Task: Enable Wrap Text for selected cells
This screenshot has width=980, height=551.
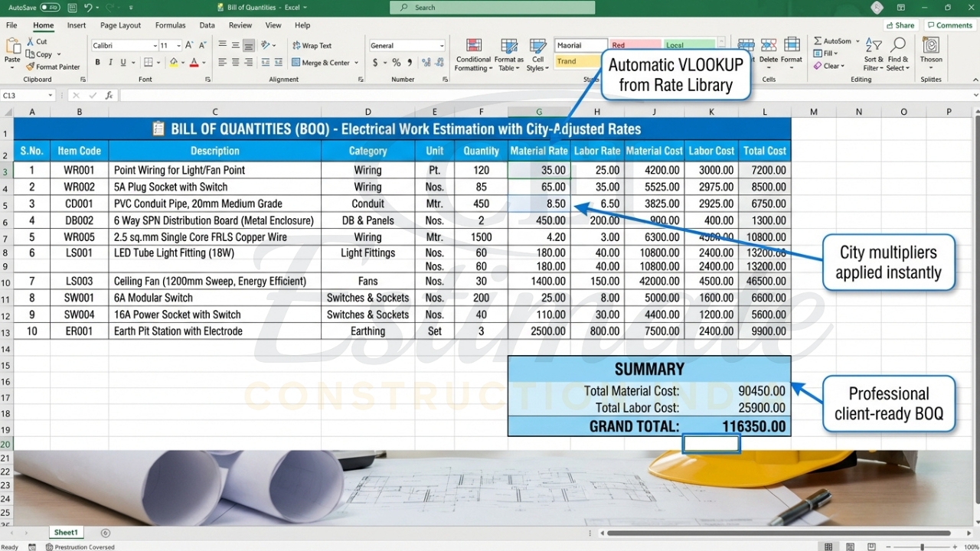Action: coord(309,45)
